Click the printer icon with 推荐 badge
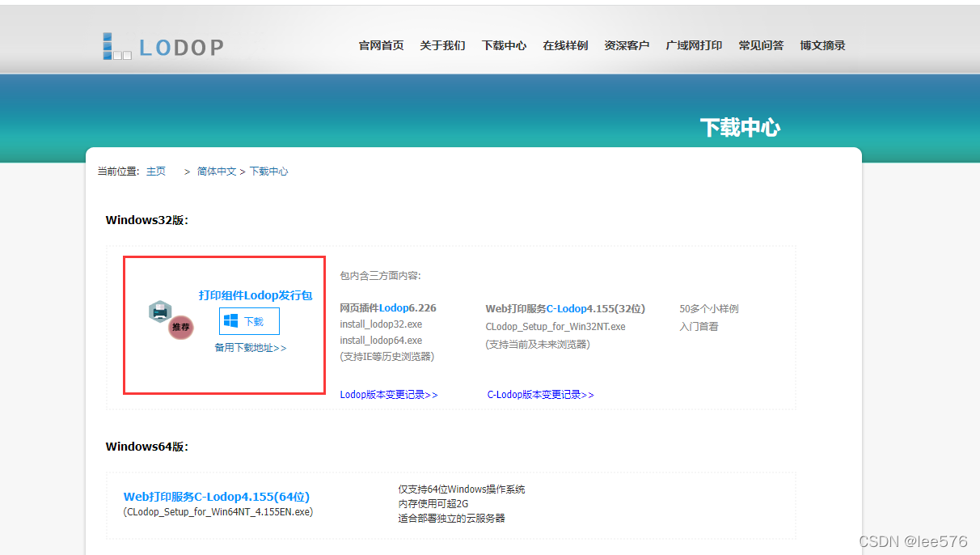980x555 pixels. pos(171,319)
